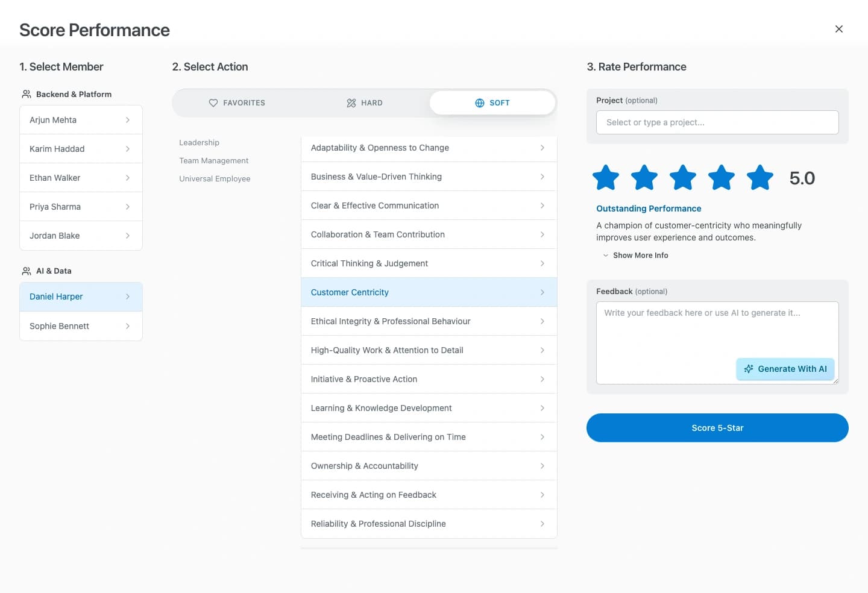Click the people icon beside AI & Data
868x593 pixels.
[26, 271]
